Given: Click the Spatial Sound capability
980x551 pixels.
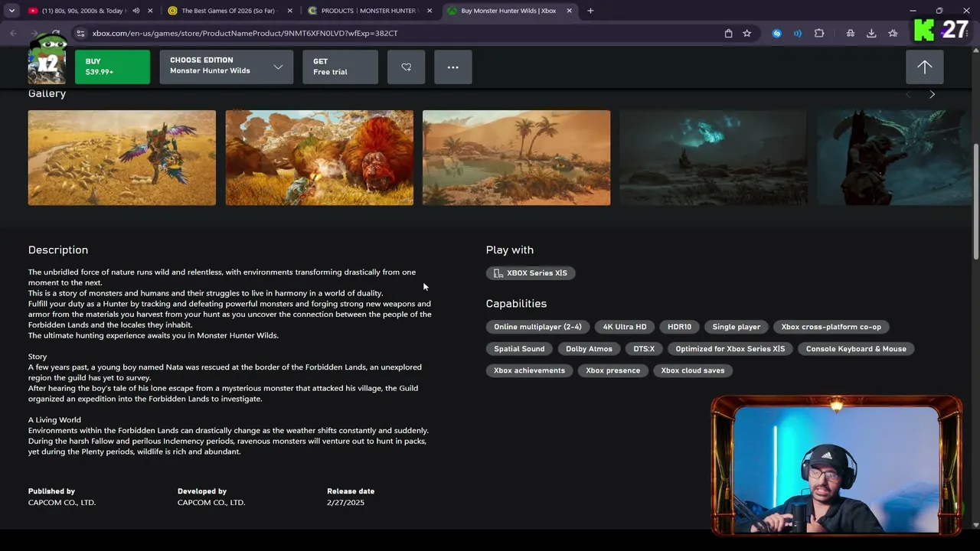Looking at the screenshot, I should [519, 349].
